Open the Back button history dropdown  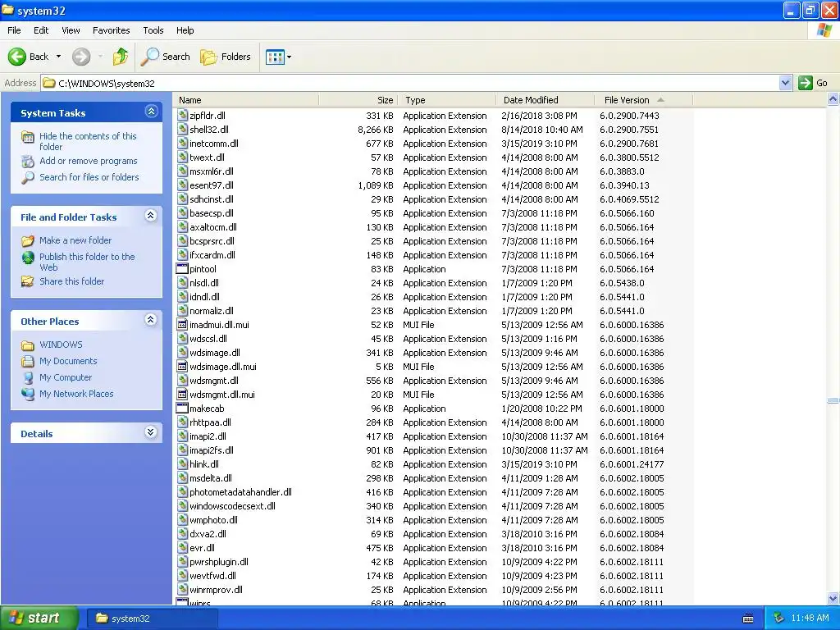pyautogui.click(x=58, y=57)
